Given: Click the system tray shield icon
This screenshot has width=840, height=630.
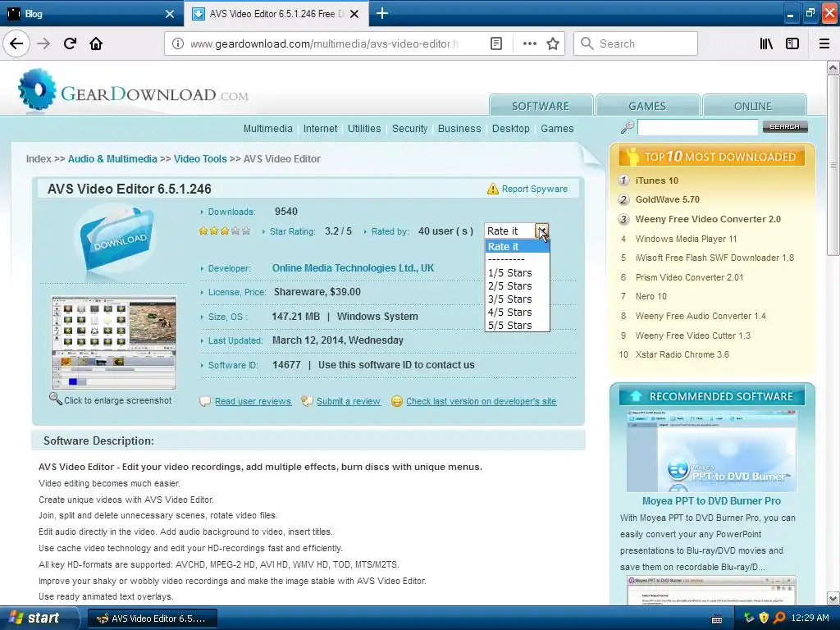Looking at the screenshot, I should (x=764, y=618).
